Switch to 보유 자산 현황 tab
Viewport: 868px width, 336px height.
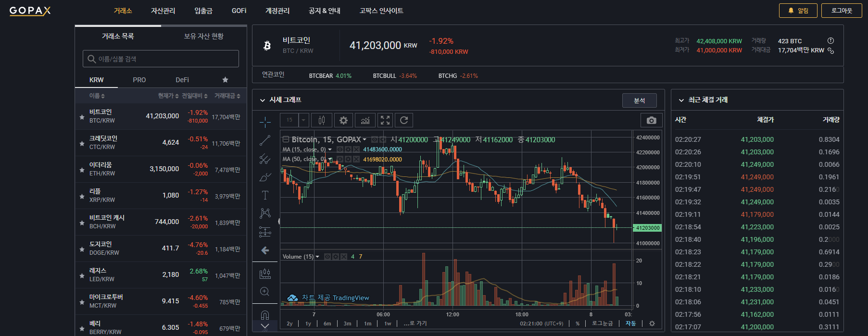204,36
